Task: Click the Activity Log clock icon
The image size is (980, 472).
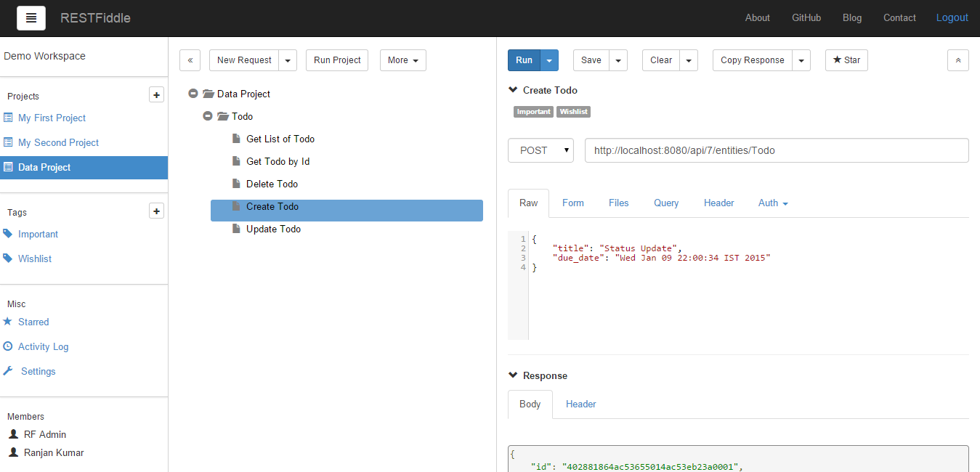Action: 8,346
